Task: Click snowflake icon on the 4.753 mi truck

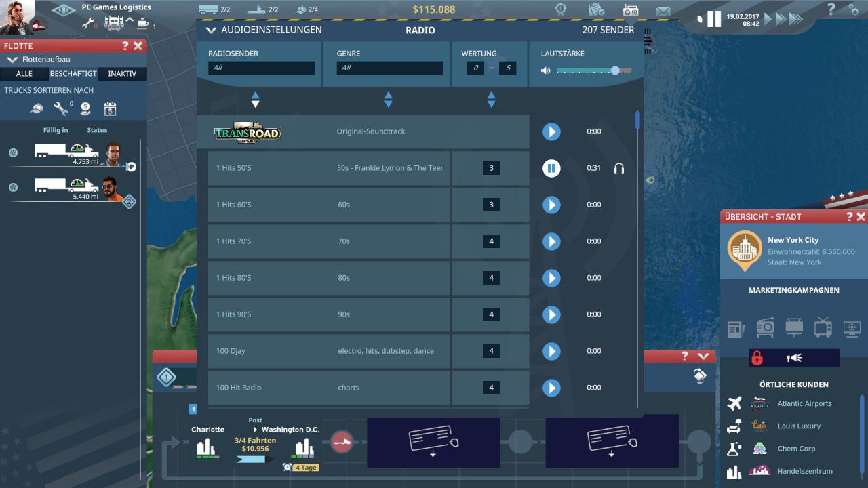Action: [13, 152]
